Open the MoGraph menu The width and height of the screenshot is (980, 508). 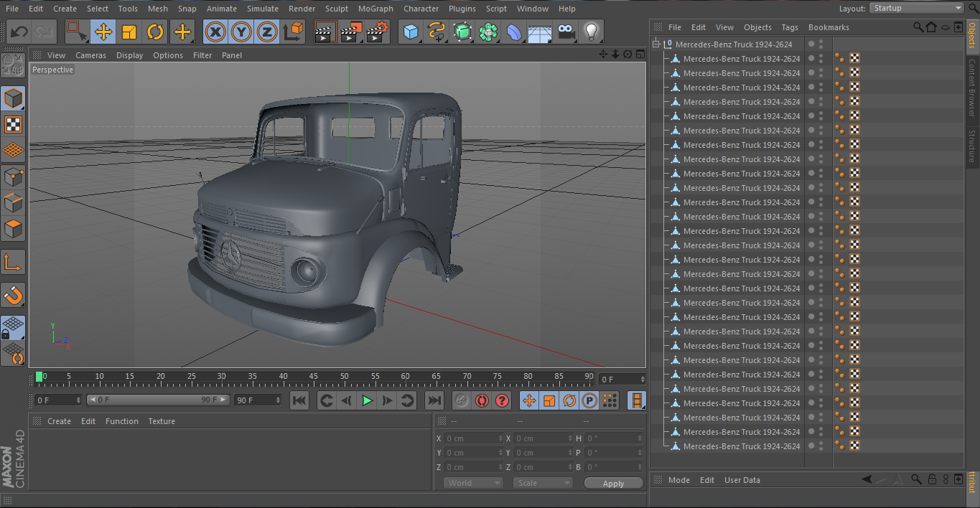[375, 9]
